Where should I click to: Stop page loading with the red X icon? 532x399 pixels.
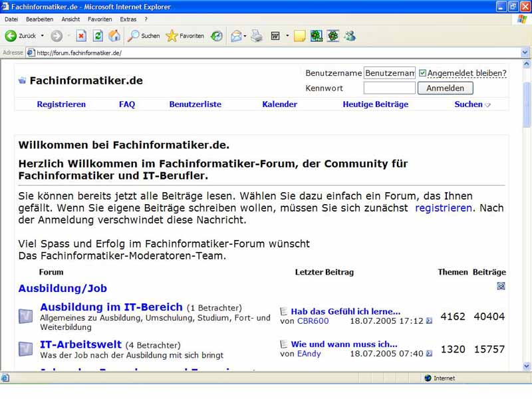point(81,36)
